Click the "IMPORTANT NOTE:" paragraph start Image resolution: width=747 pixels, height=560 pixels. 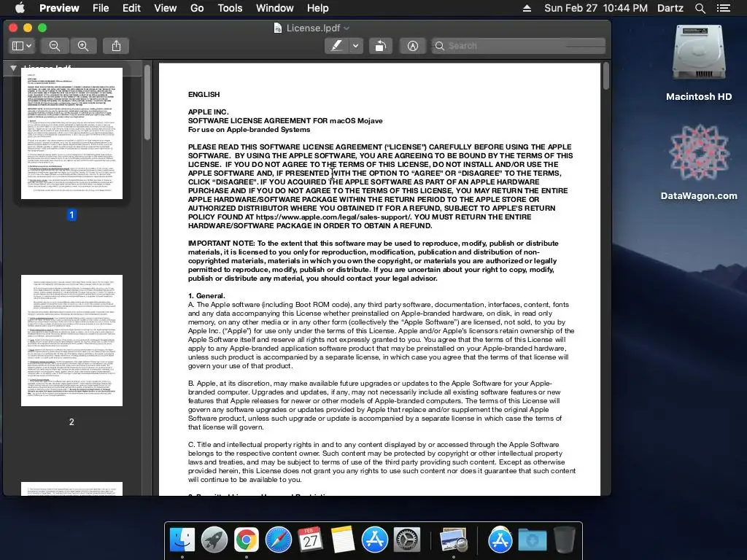click(x=222, y=244)
